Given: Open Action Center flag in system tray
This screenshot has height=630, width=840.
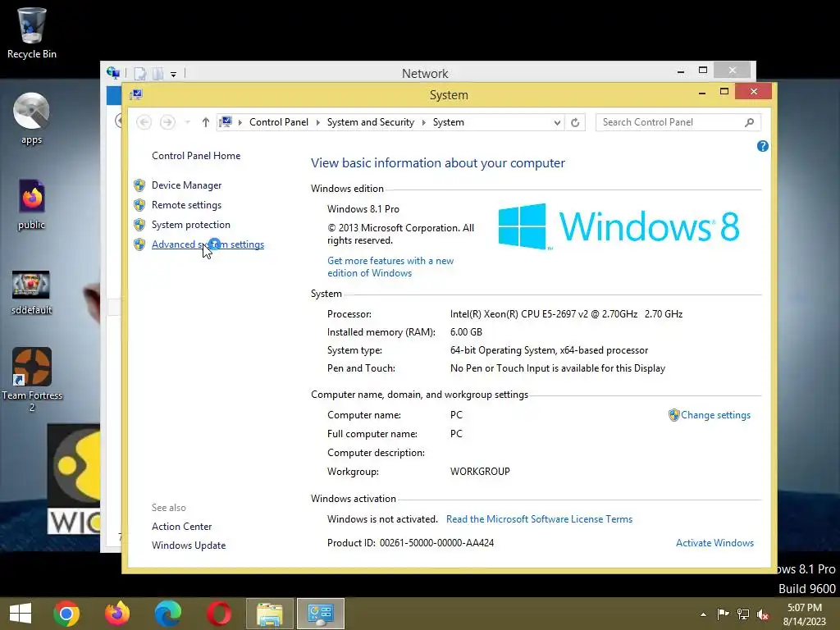Looking at the screenshot, I should pyautogui.click(x=723, y=614).
